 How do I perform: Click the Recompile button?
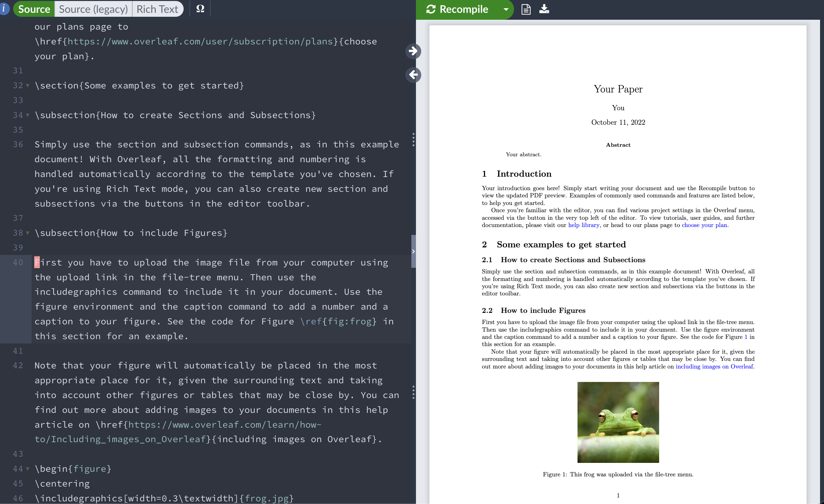pyautogui.click(x=457, y=9)
